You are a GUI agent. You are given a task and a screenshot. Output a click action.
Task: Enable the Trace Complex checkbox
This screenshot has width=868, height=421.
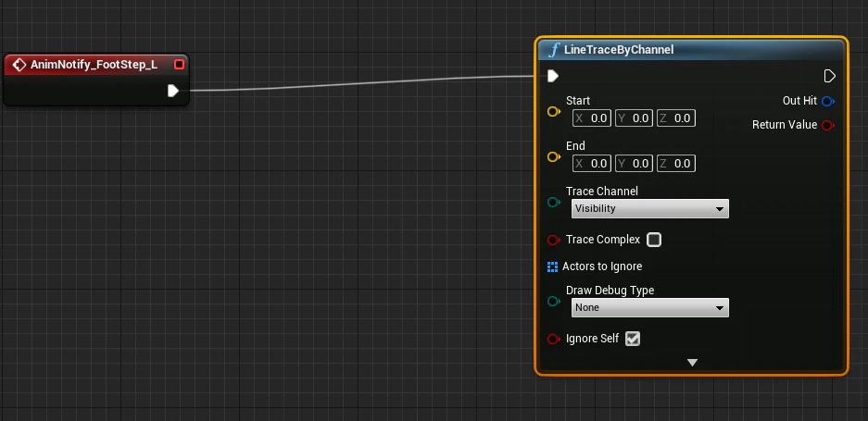pos(654,240)
